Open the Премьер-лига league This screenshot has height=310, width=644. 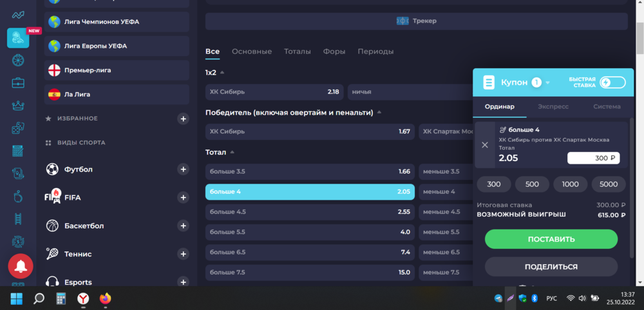(117, 70)
